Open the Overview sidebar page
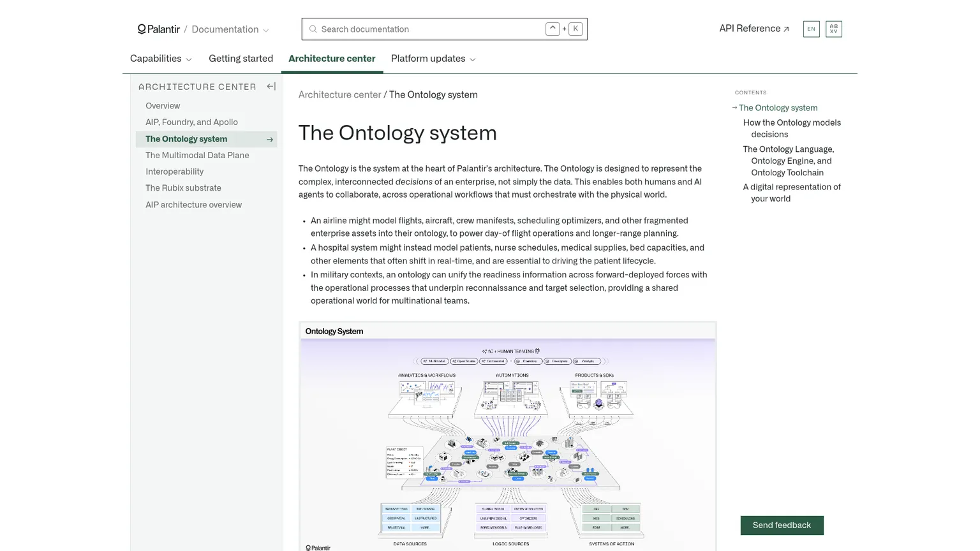 point(163,106)
